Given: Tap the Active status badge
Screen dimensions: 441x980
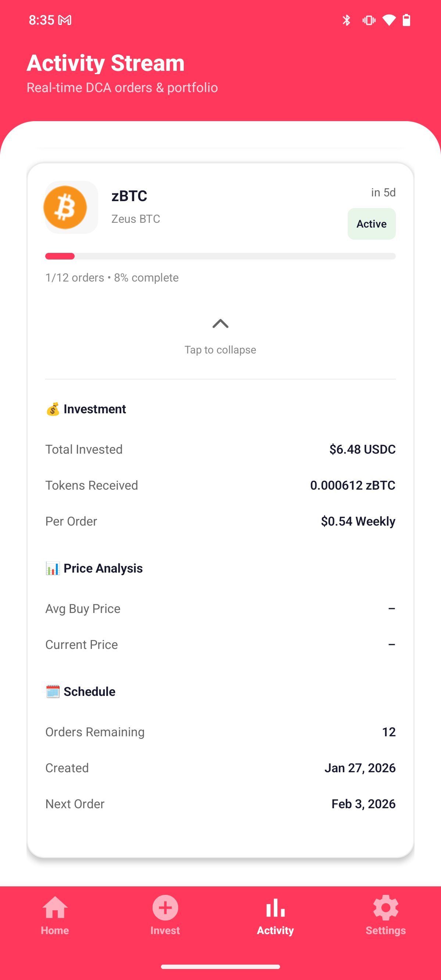Looking at the screenshot, I should (x=371, y=224).
